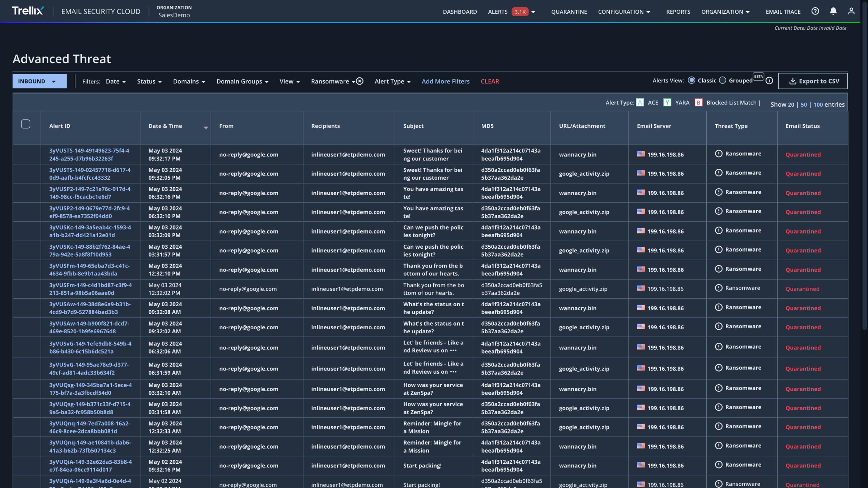Go to the REPORTS page
The image size is (868, 488).
click(x=678, y=12)
